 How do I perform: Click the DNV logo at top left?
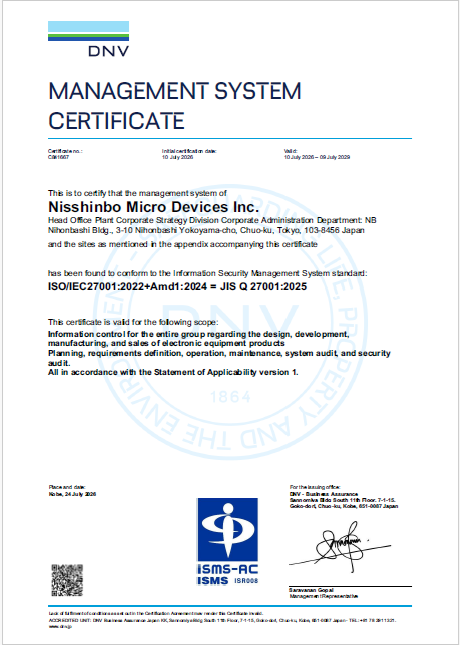(88, 39)
